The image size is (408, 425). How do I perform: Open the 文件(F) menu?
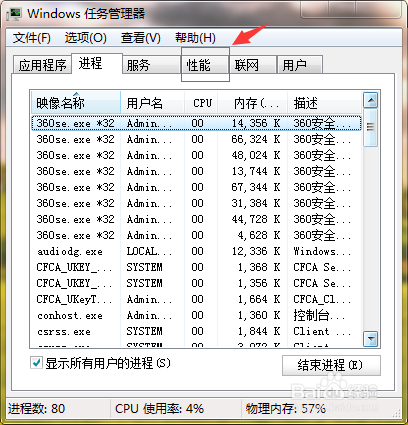[x=32, y=38]
